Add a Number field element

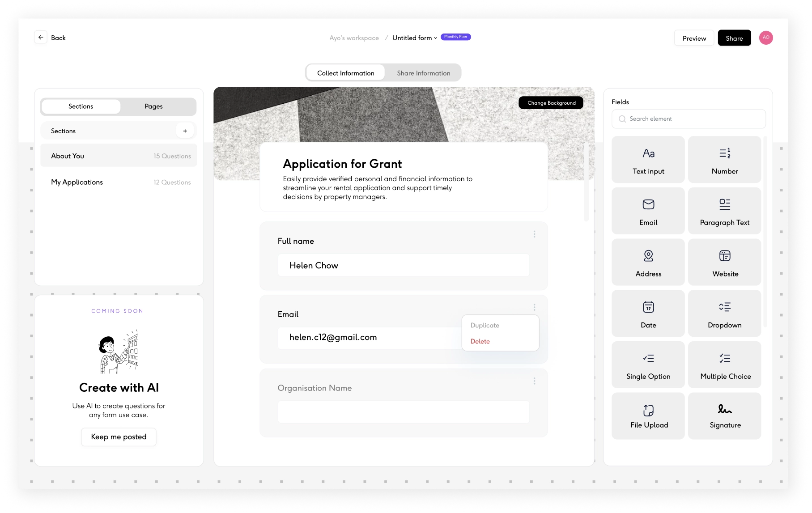coord(724,160)
